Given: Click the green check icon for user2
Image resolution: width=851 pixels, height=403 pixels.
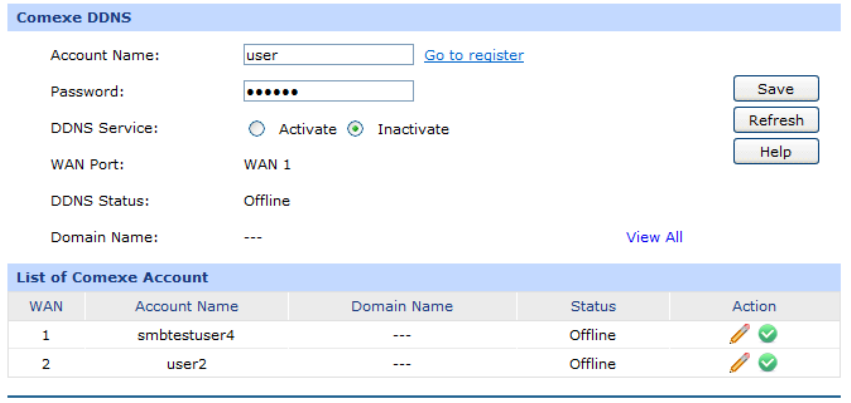Looking at the screenshot, I should (x=768, y=363).
